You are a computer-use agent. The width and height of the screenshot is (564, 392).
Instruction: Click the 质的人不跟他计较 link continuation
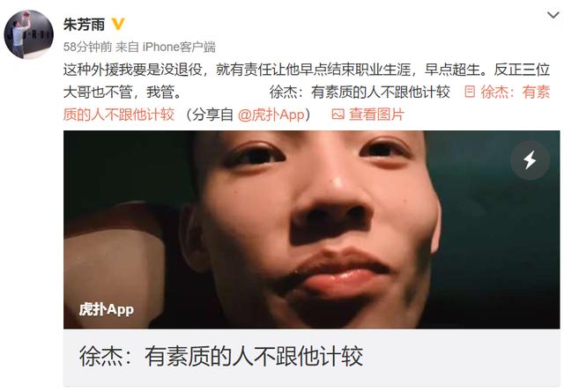(119, 115)
